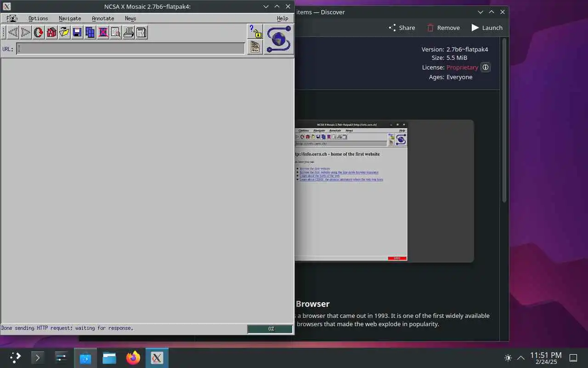Open the X window menu icon in Mosaic title bar
The width and height of the screenshot is (588, 368).
[x=6, y=6]
